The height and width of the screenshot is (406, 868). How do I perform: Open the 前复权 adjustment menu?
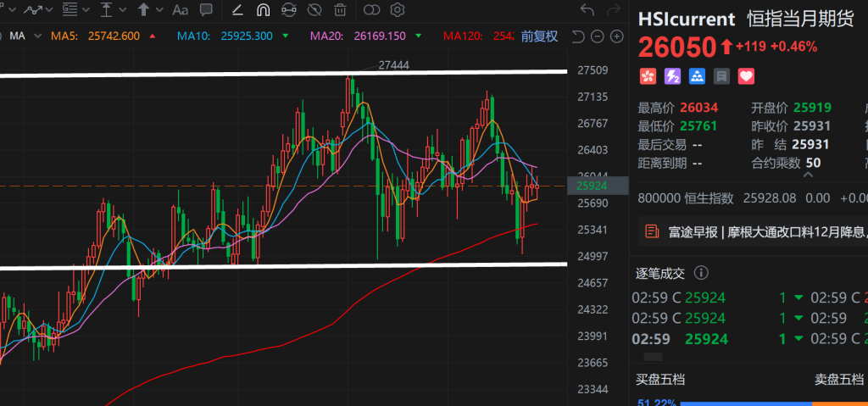pyautogui.click(x=539, y=36)
